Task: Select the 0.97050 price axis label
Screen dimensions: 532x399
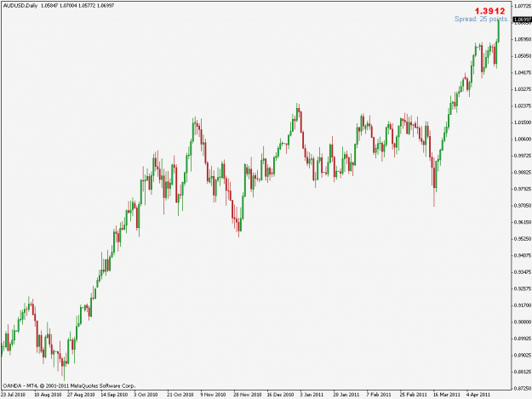Action: pyautogui.click(x=523, y=205)
